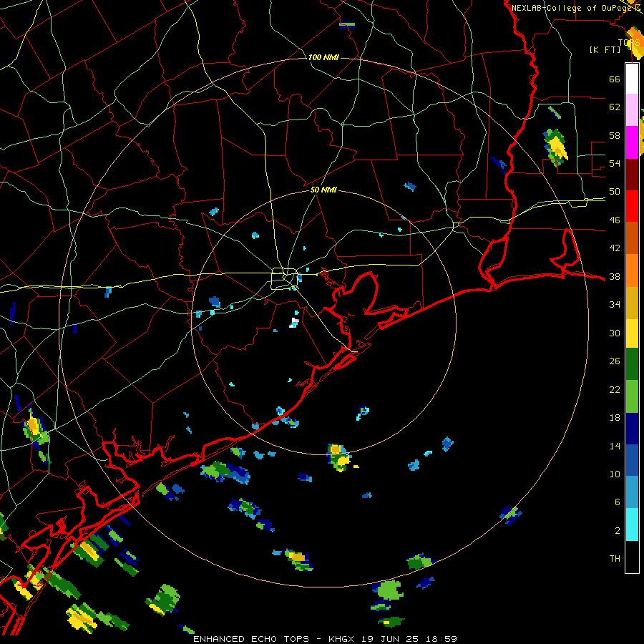Pick the legend value 22

pyautogui.click(x=615, y=389)
